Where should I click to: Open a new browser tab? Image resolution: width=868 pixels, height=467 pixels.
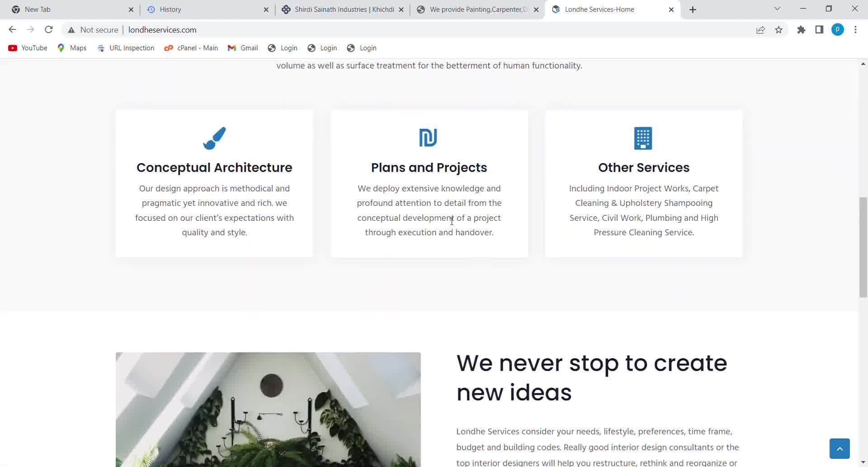(x=693, y=9)
